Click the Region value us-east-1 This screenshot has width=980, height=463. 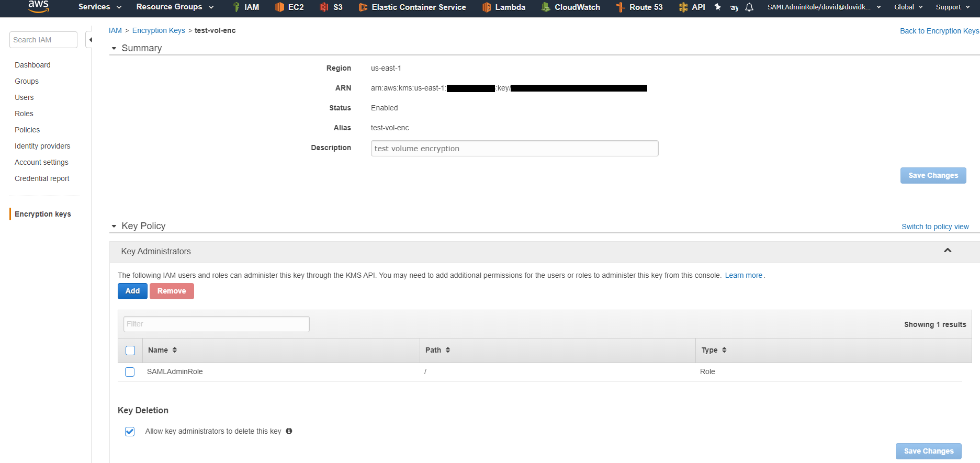point(386,68)
